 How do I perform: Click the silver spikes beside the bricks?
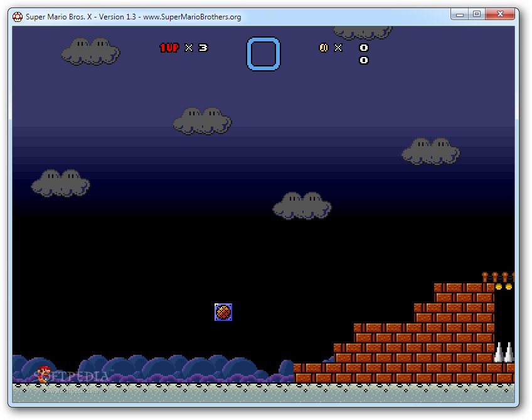[x=504, y=352]
